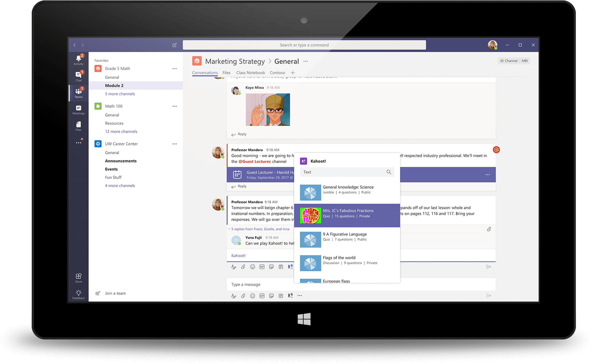Open emoji picker in bottom compose toolbar

252,296
